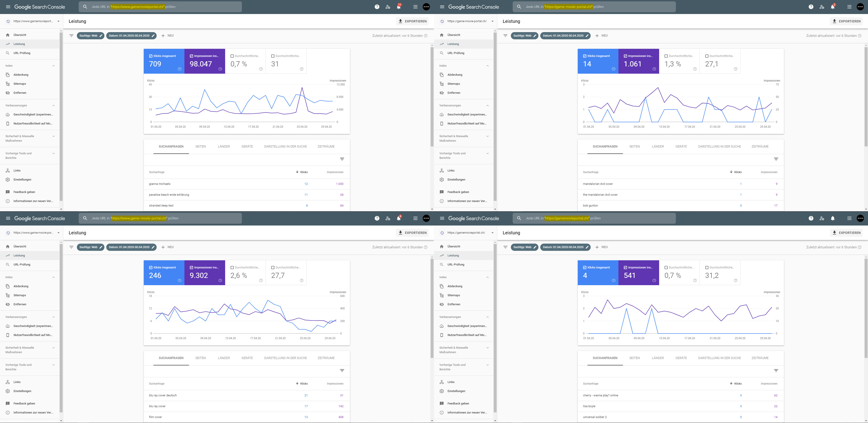Viewport: 868px width, 423px height.
Task: Click help icon on the 246 clicks card
Action: (x=180, y=281)
